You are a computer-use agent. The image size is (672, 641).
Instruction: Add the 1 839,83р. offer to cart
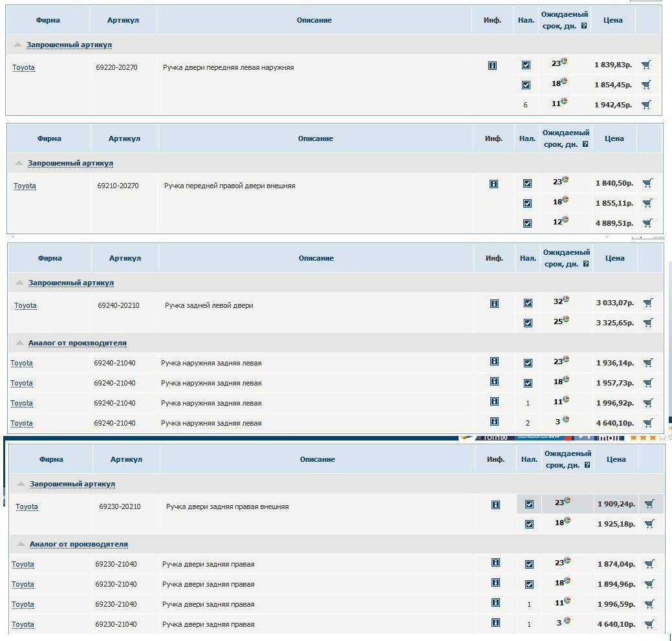tap(646, 65)
